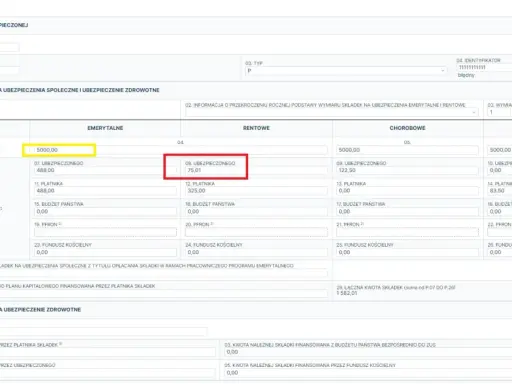Click the Rentowe column header

tap(256, 128)
